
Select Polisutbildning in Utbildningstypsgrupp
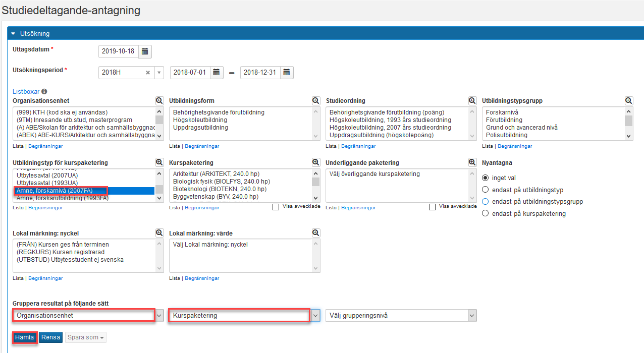coord(506,135)
